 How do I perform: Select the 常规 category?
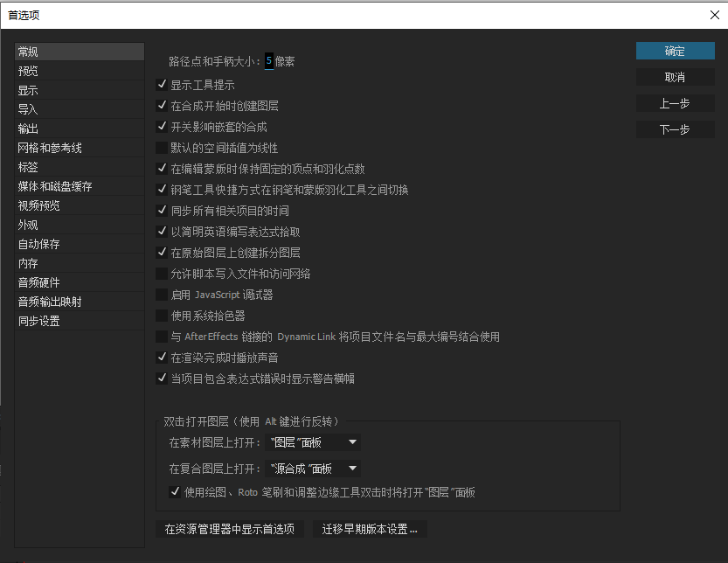(x=80, y=52)
